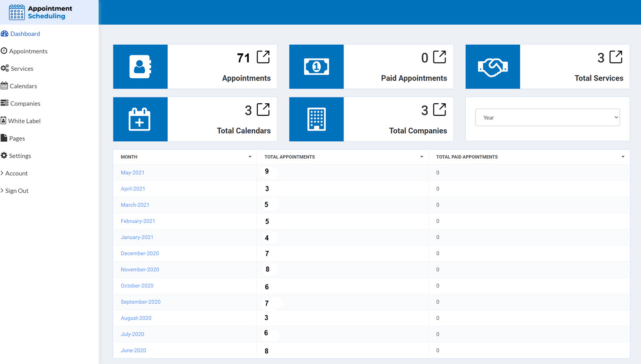This screenshot has width=641, height=364.
Task: Click the December-2020 month link
Action: [140, 254]
